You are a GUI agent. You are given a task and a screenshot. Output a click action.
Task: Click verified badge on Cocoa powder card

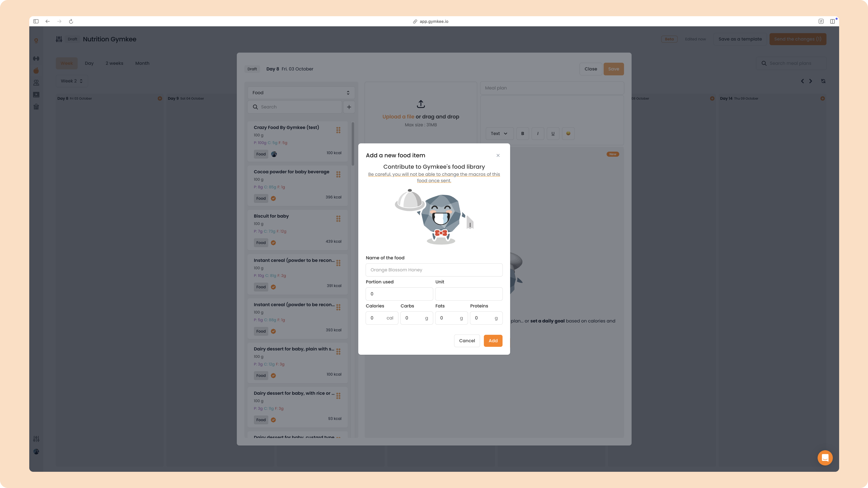pyautogui.click(x=273, y=199)
